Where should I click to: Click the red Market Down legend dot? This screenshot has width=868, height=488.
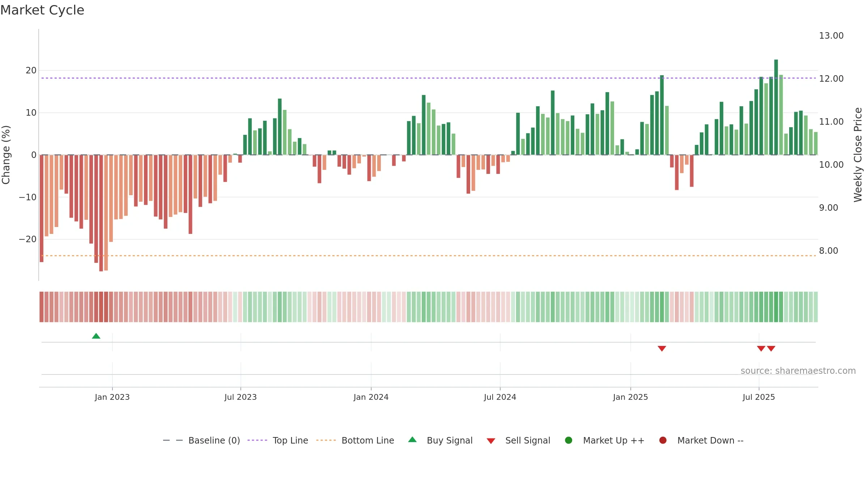pyautogui.click(x=663, y=440)
